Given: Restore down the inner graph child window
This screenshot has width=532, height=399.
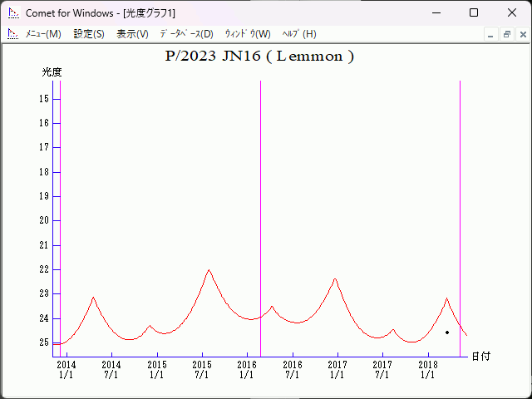Looking at the screenshot, I should tap(506, 34).
